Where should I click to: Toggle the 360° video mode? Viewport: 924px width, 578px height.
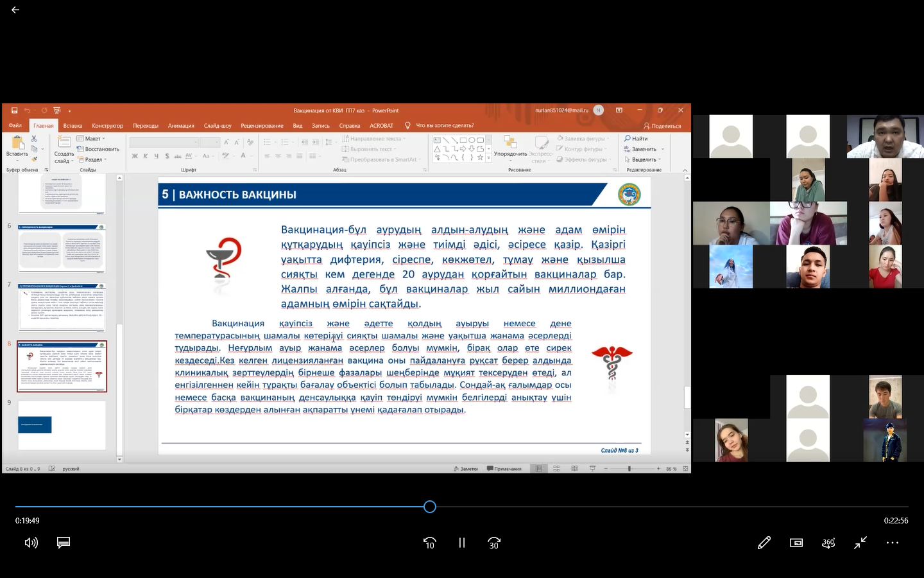tap(828, 543)
